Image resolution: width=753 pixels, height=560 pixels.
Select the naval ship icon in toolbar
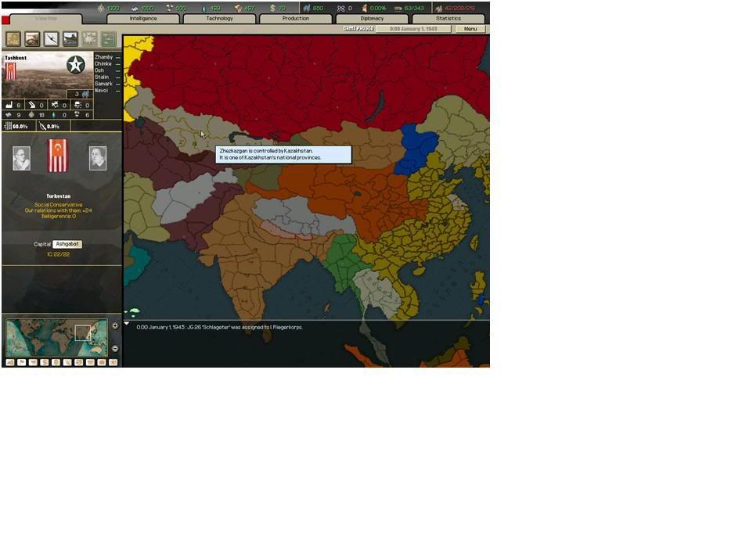[70, 39]
